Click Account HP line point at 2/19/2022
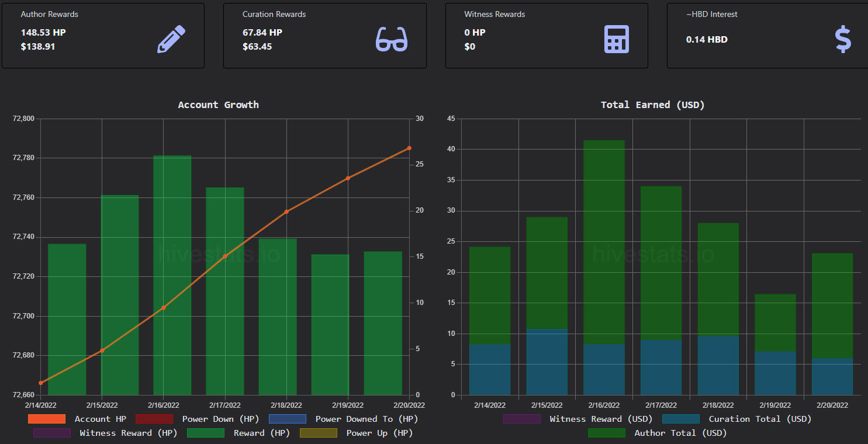This screenshot has width=868, height=444. click(x=348, y=178)
